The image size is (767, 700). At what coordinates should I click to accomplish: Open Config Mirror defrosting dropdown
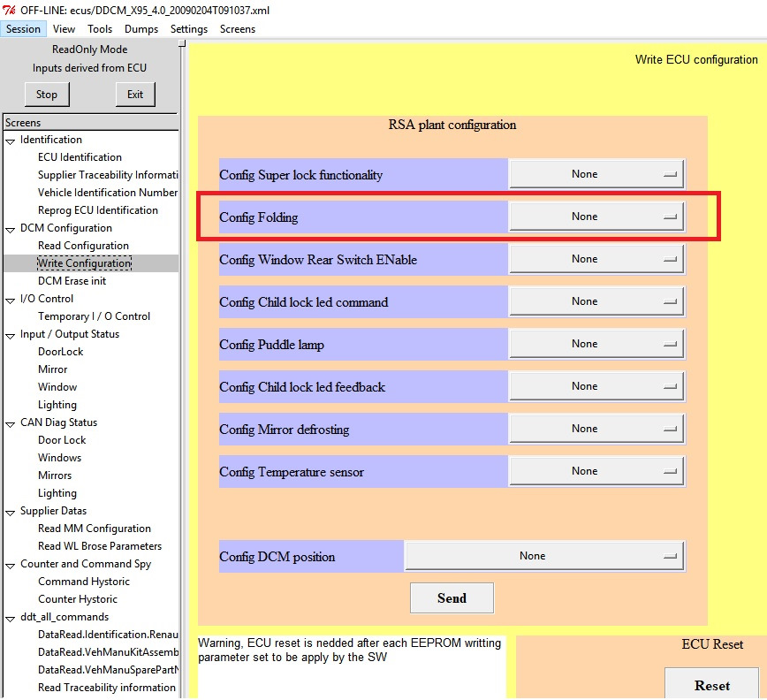[596, 429]
